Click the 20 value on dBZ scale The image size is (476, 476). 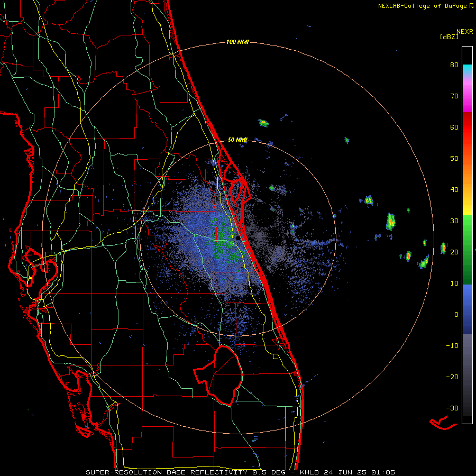pos(454,252)
